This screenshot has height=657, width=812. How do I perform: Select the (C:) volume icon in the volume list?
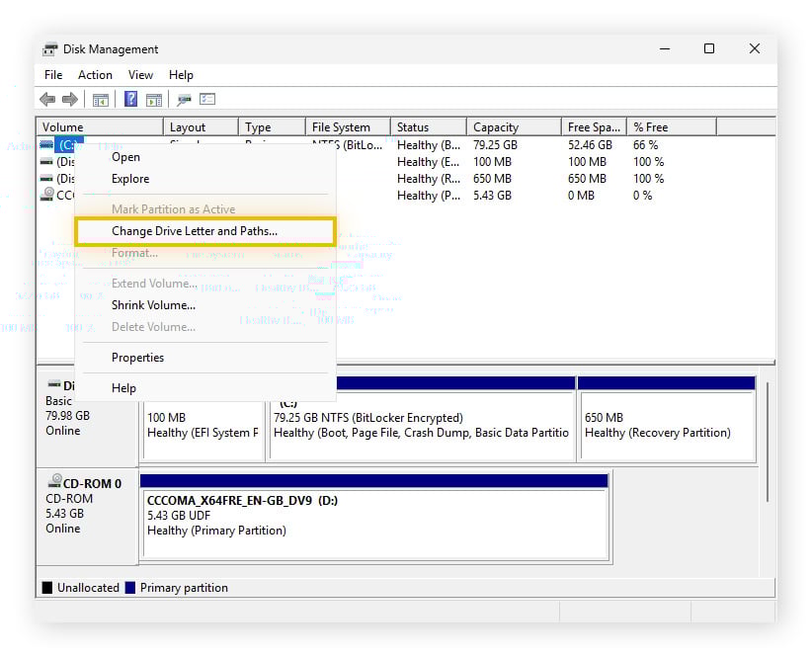[x=47, y=144]
